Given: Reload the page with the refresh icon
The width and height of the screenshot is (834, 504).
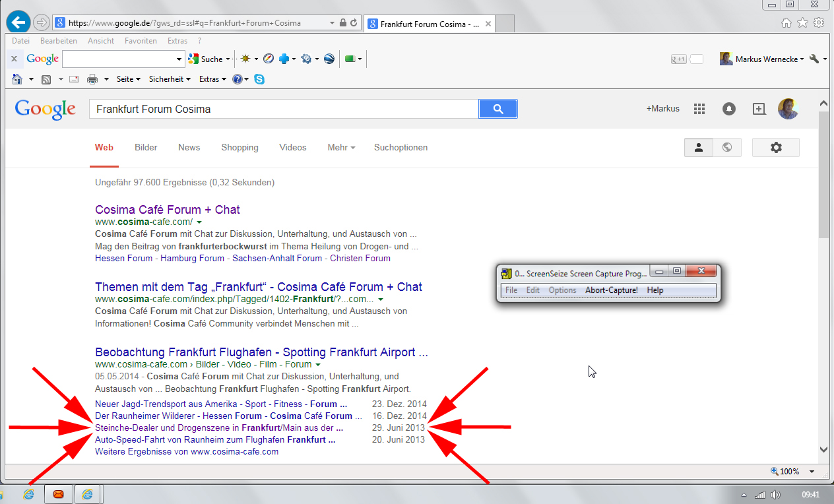Looking at the screenshot, I should 354,22.
